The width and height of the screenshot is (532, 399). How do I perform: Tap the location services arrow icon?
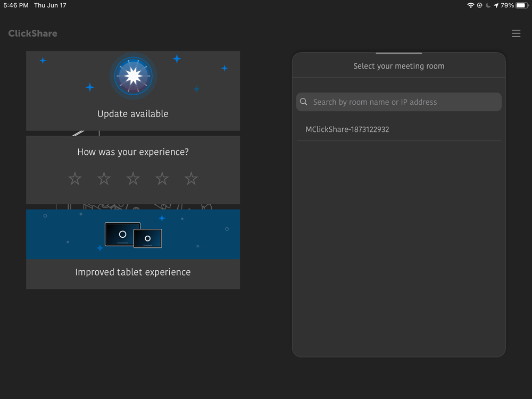[x=496, y=5]
